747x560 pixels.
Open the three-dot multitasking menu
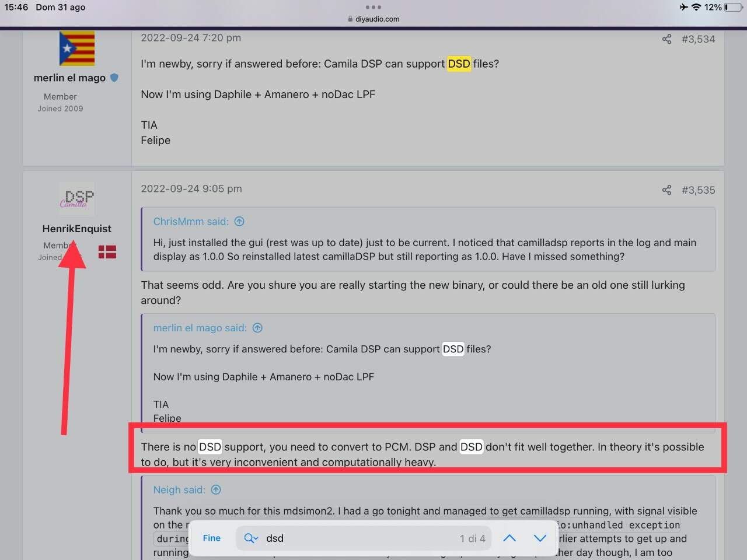click(x=373, y=7)
